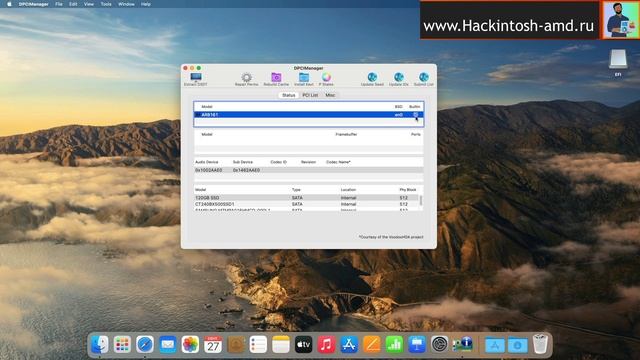Viewport: 640px width, 360px height.
Task: Open Calendar showing 27 in the Dock
Action: 213,345
